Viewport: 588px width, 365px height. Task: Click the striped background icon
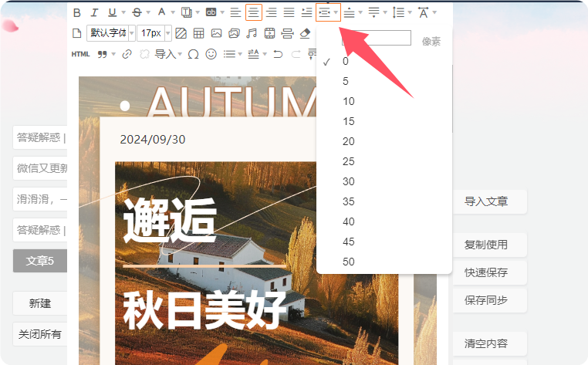[x=181, y=33]
